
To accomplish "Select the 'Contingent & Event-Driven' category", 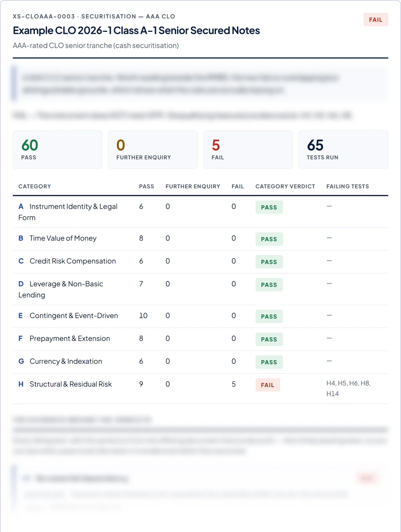I will pyautogui.click(x=74, y=316).
